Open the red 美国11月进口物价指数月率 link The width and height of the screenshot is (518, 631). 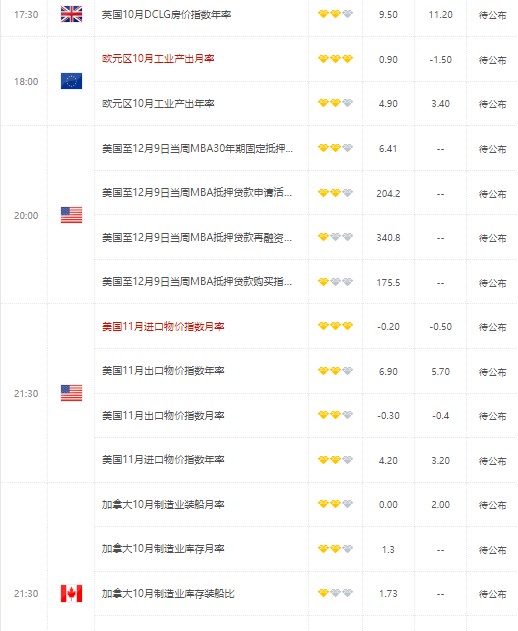tap(163, 326)
